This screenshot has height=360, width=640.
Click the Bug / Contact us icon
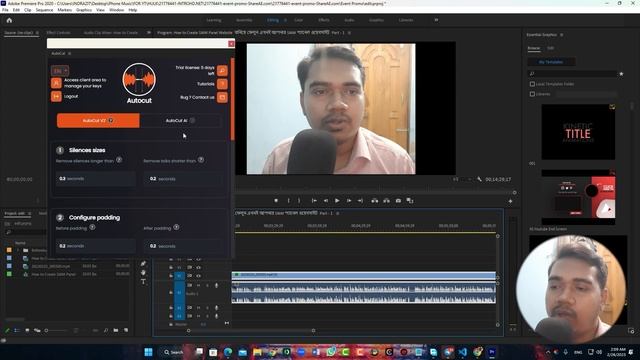[x=222, y=98]
